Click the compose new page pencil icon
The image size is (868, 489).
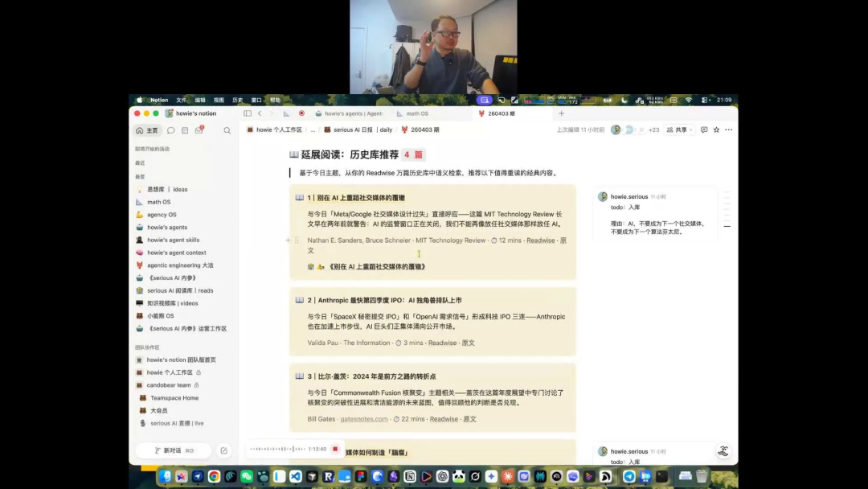click(x=223, y=450)
